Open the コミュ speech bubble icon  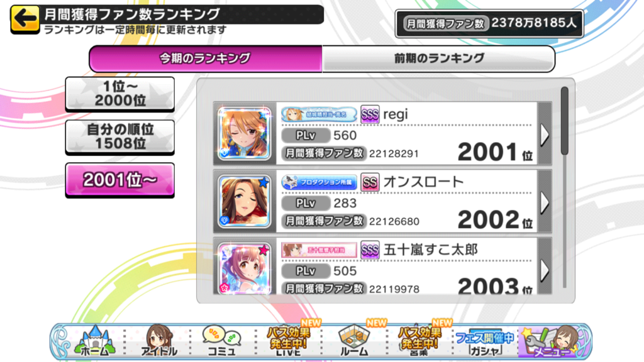(x=222, y=341)
